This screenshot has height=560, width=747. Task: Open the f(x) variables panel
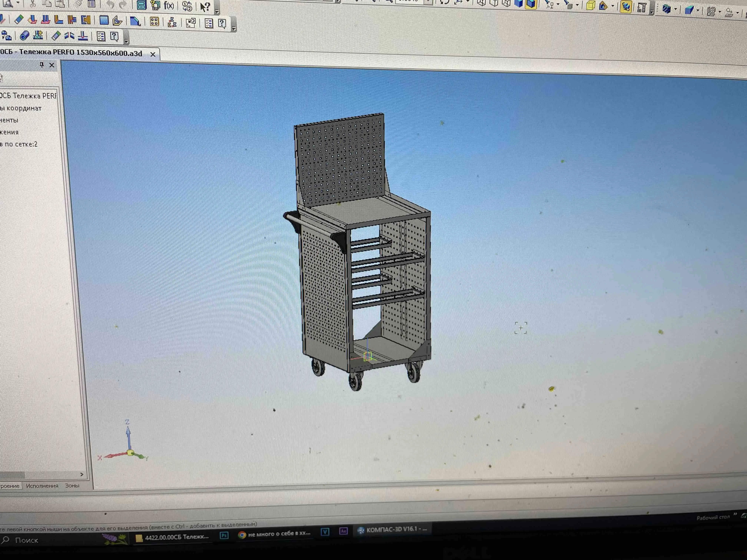[169, 5]
